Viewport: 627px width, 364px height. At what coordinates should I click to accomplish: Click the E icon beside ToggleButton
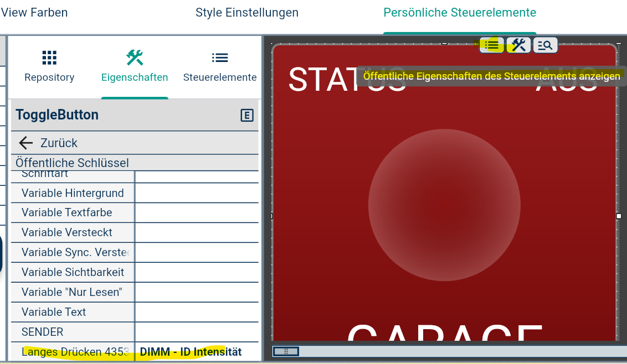[x=246, y=116]
